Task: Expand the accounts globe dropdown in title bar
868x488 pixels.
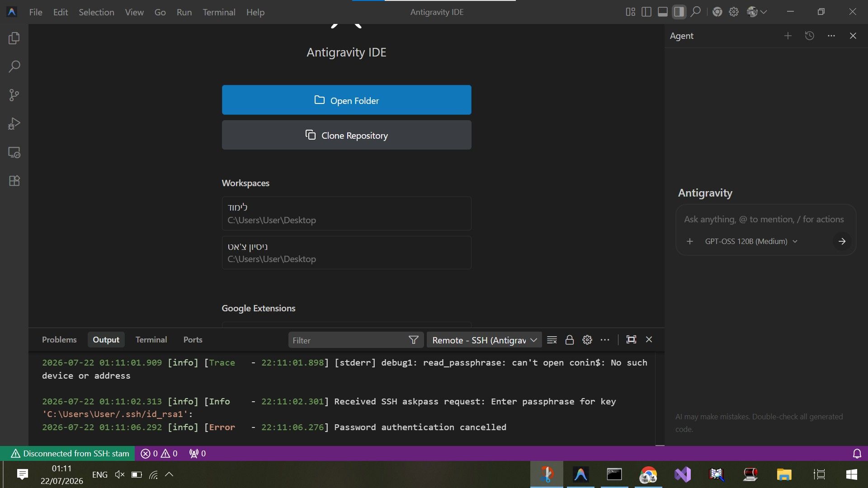Action: pos(757,12)
